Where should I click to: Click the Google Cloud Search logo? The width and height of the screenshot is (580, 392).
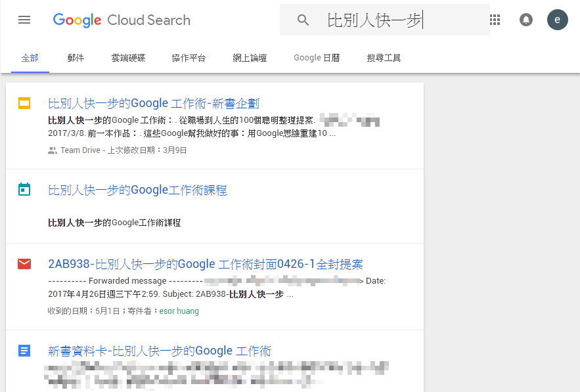(x=122, y=20)
